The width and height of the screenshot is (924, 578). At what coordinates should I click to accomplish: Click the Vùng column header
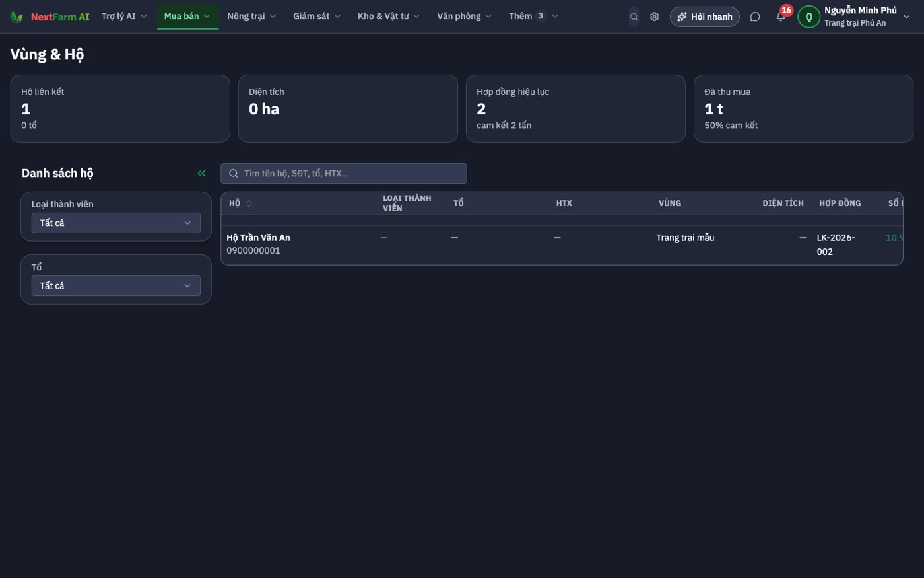click(670, 203)
